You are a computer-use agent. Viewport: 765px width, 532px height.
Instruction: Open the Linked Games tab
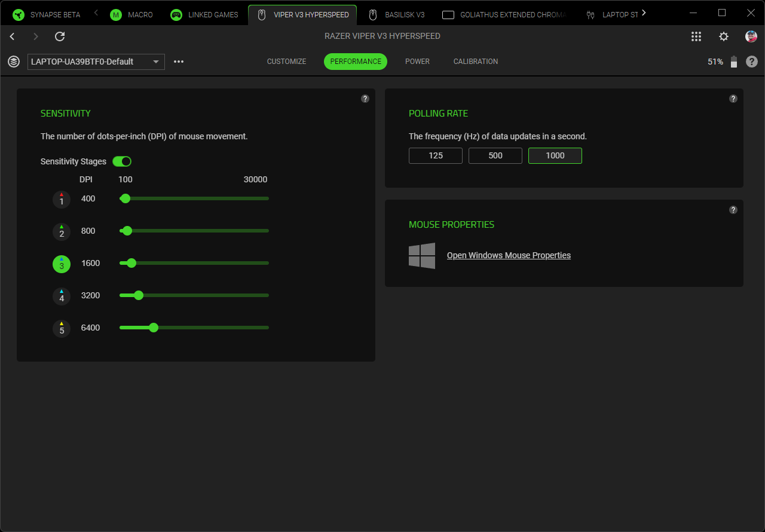point(204,14)
